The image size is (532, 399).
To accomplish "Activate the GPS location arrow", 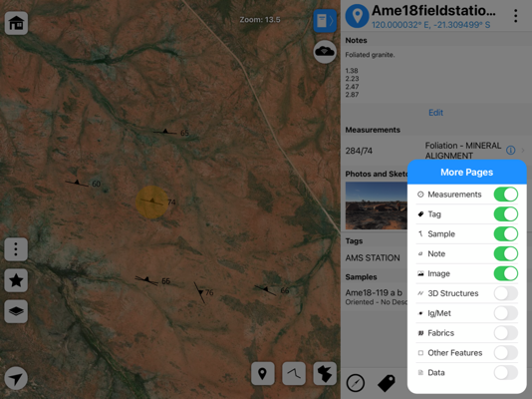I will (16, 378).
